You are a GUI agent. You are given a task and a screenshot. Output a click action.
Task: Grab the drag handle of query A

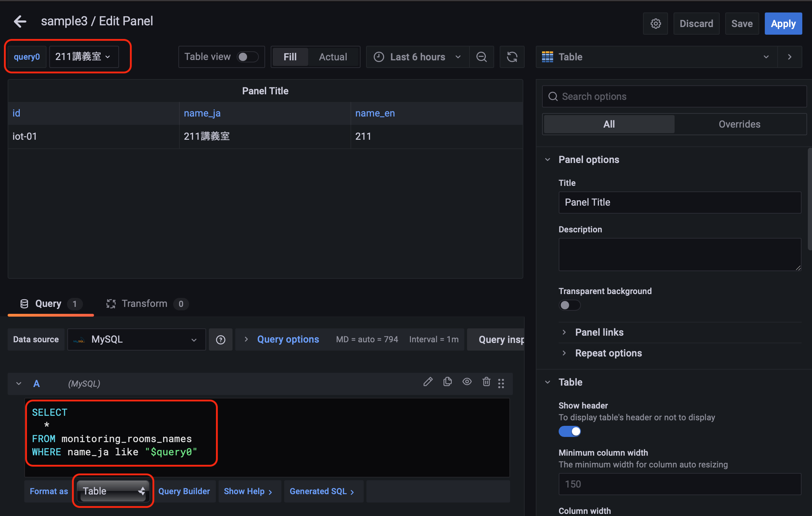click(x=501, y=383)
